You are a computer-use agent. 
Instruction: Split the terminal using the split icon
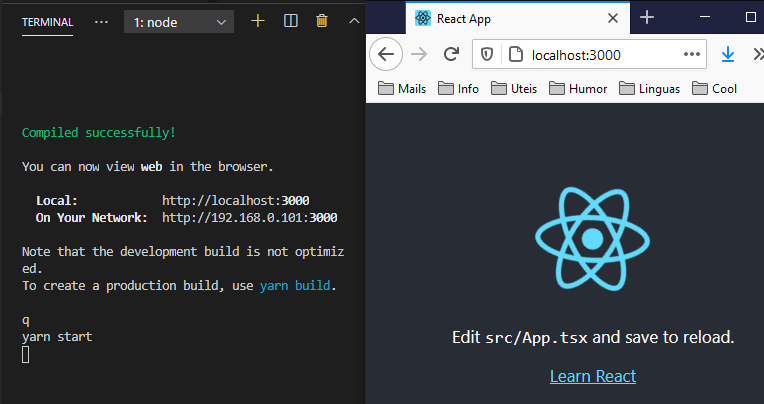point(291,21)
